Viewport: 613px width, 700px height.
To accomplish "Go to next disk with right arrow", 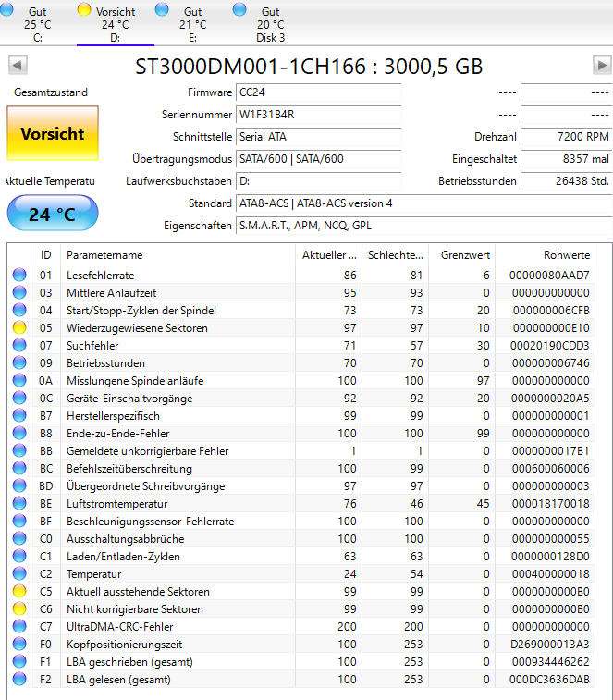I will [602, 65].
